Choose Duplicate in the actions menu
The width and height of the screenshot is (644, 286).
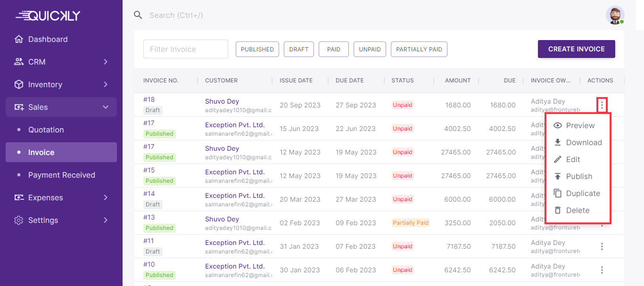click(583, 193)
